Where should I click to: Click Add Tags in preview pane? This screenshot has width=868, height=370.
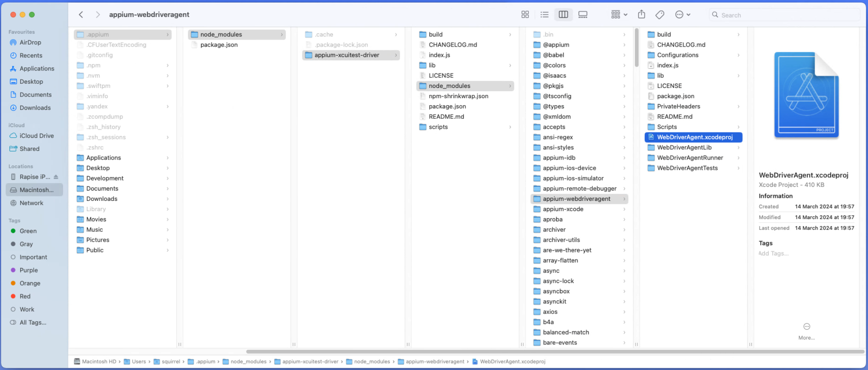coord(773,253)
